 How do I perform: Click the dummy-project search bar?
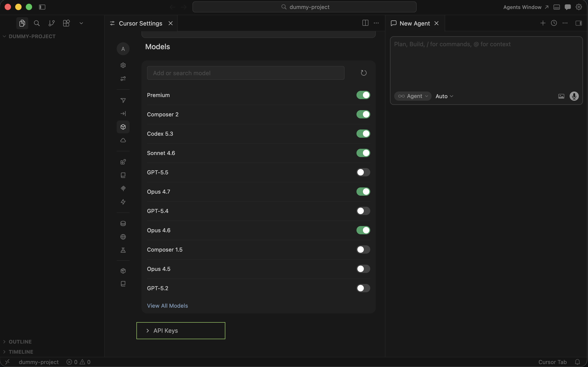point(304,7)
